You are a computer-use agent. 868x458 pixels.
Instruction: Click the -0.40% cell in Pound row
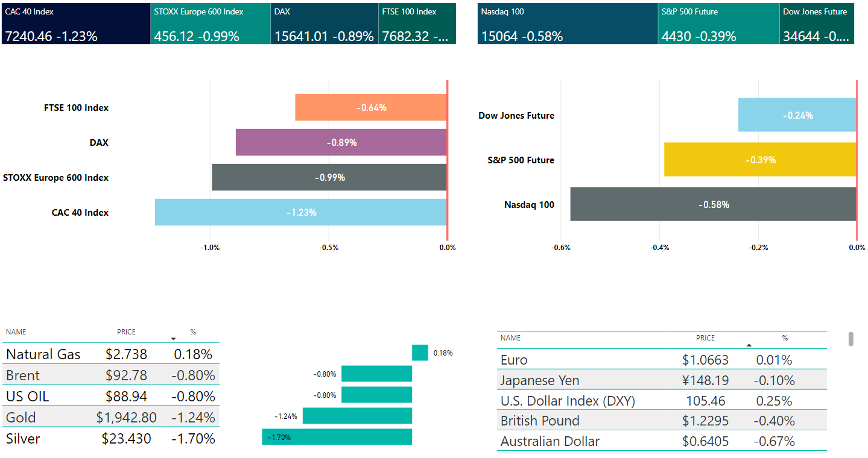[x=774, y=421]
